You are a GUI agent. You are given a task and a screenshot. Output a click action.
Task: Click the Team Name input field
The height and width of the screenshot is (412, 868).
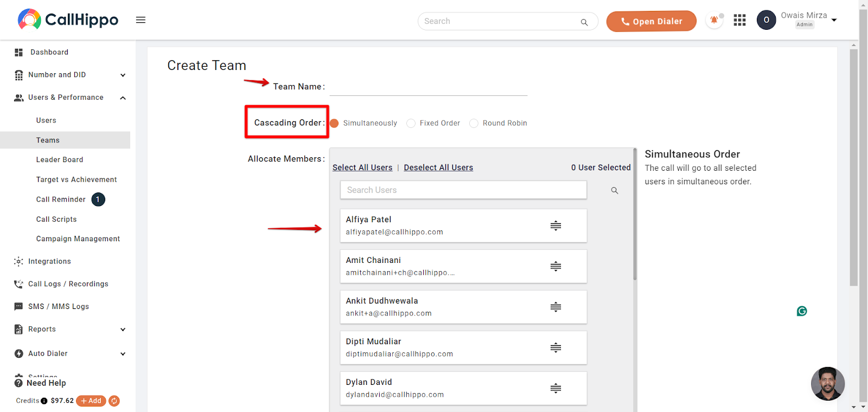pos(429,87)
